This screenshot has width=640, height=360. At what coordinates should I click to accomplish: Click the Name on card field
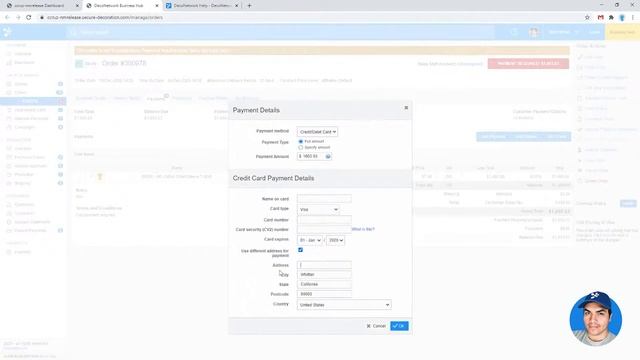(324, 199)
